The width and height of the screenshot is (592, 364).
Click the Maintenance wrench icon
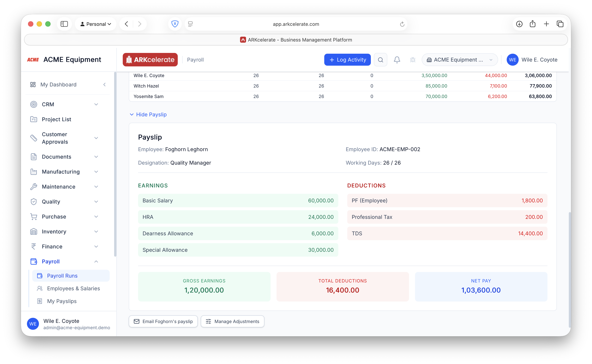(34, 186)
